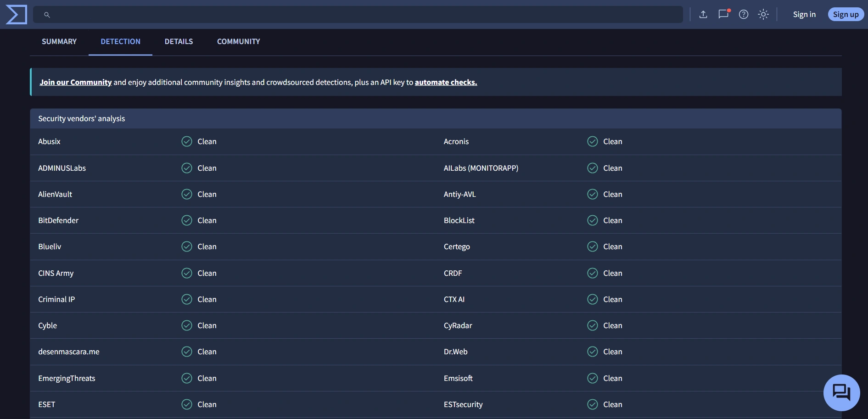Click the ESET clean checkmark icon
The height and width of the screenshot is (419, 868).
tap(187, 404)
